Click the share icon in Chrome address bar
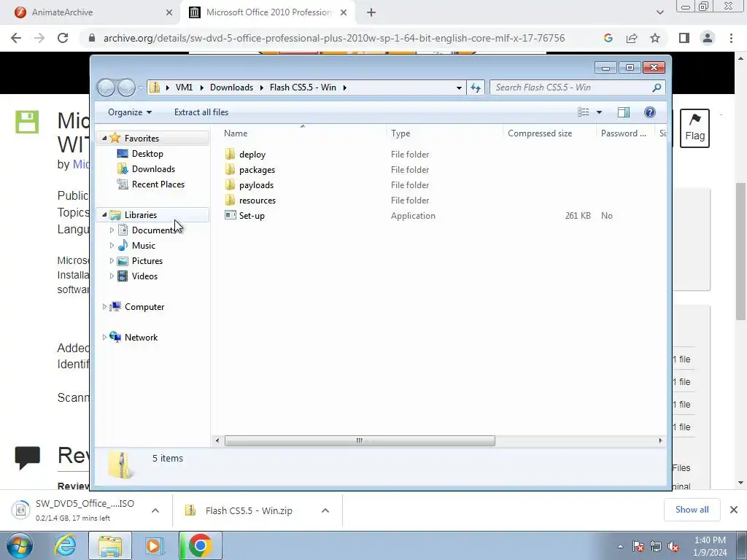 pos(632,38)
